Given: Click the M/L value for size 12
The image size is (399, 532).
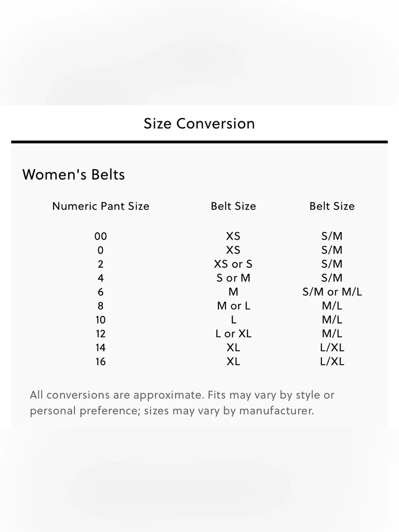Looking at the screenshot, I should coord(332,334).
